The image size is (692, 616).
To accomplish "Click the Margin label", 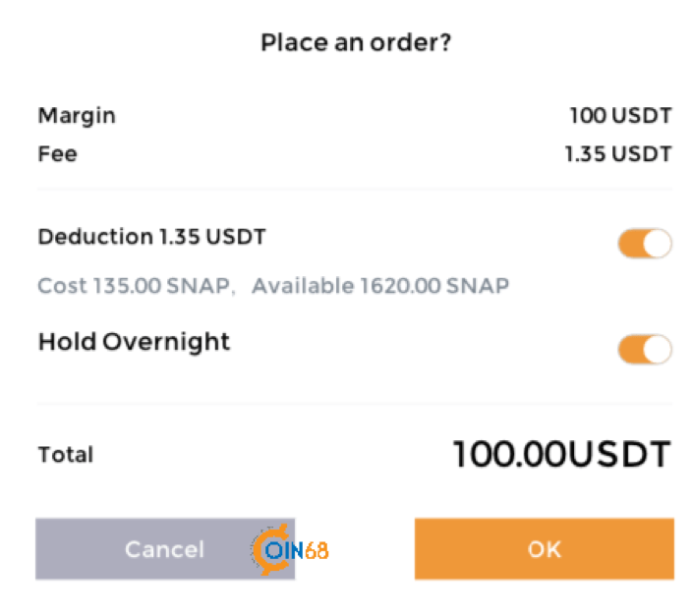I will coord(77,116).
